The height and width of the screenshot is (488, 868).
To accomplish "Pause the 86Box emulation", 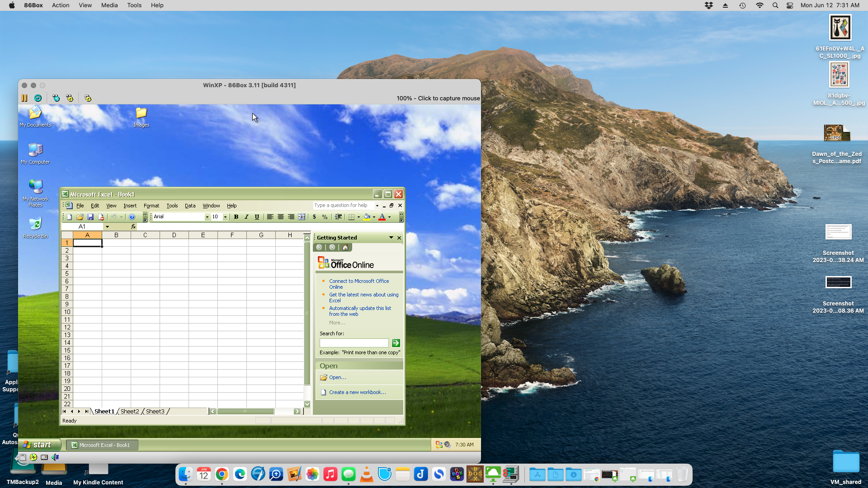I will point(24,98).
